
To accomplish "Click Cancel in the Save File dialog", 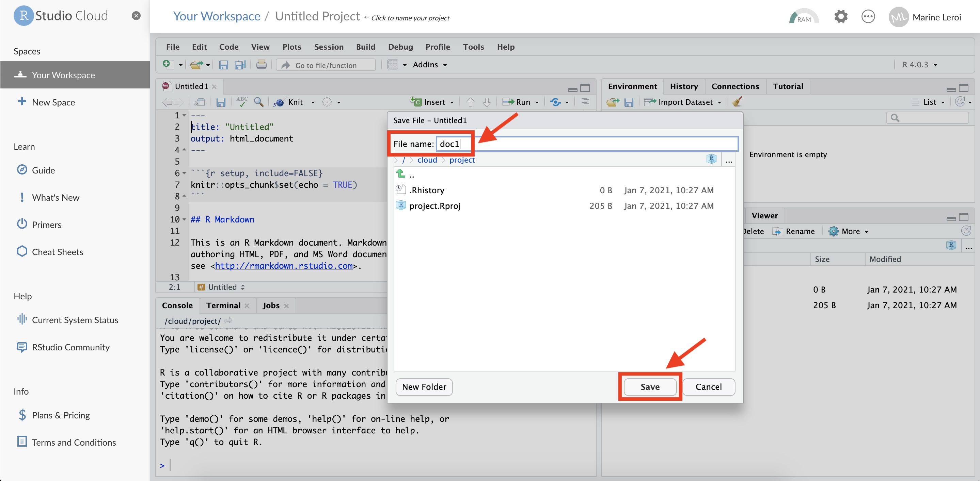I will tap(708, 386).
